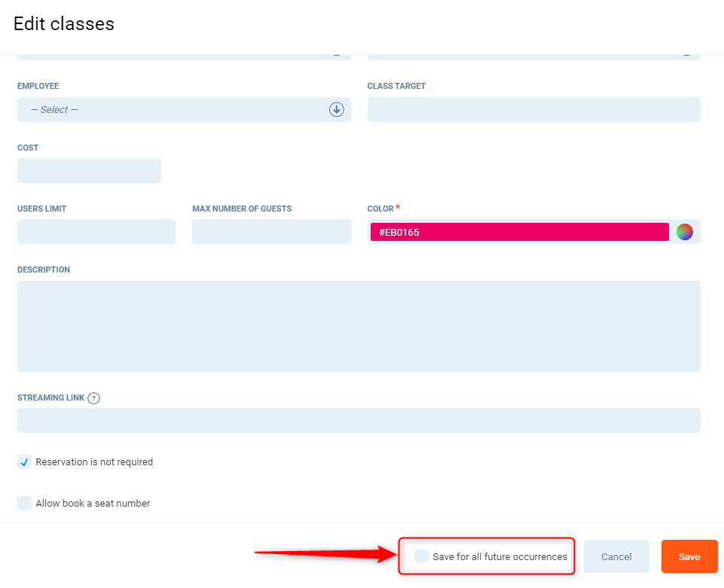Focus the Class Target input field
Screen dimensions: 724x588
533,110
